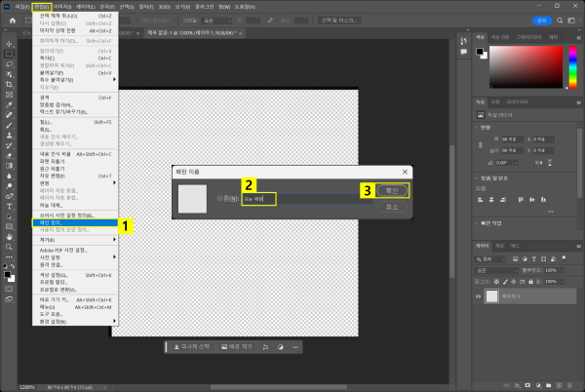The height and width of the screenshot is (392, 585).
Task: Open the 필터 menu in menu bar
Action: click(x=146, y=7)
